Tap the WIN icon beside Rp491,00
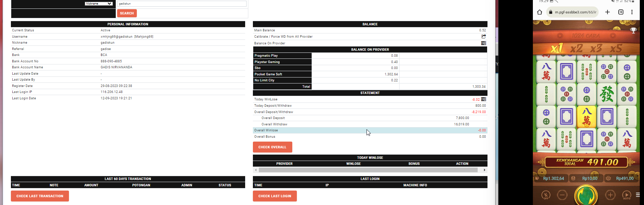644x205 pixels. coord(608,179)
